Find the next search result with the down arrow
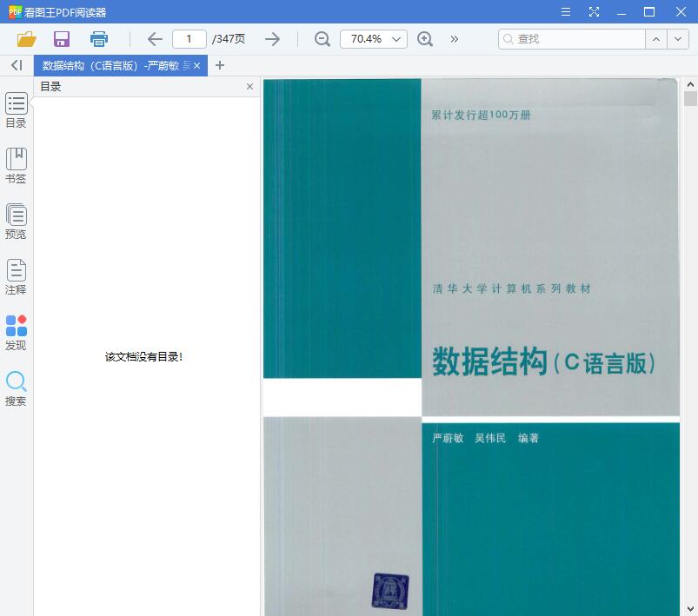The image size is (698, 616). point(678,39)
